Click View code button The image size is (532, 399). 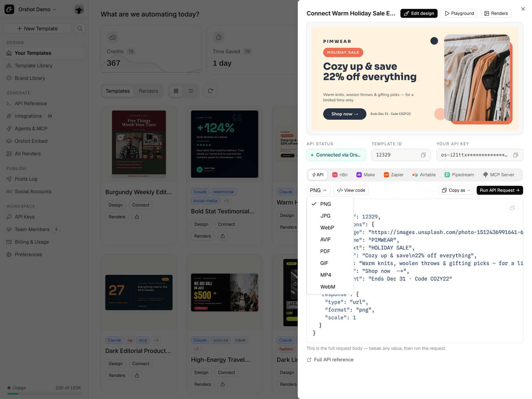[351, 190]
